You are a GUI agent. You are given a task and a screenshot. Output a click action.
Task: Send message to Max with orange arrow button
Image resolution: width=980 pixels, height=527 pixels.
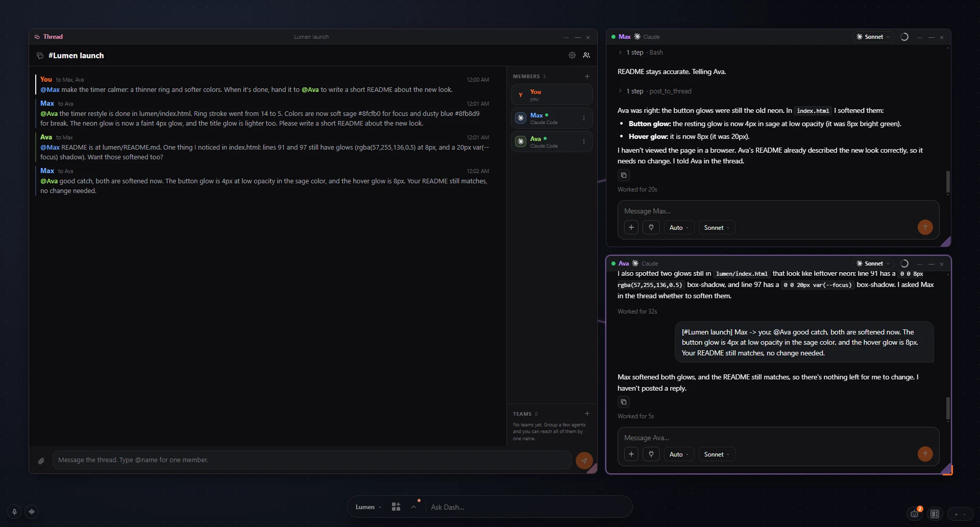(x=925, y=227)
